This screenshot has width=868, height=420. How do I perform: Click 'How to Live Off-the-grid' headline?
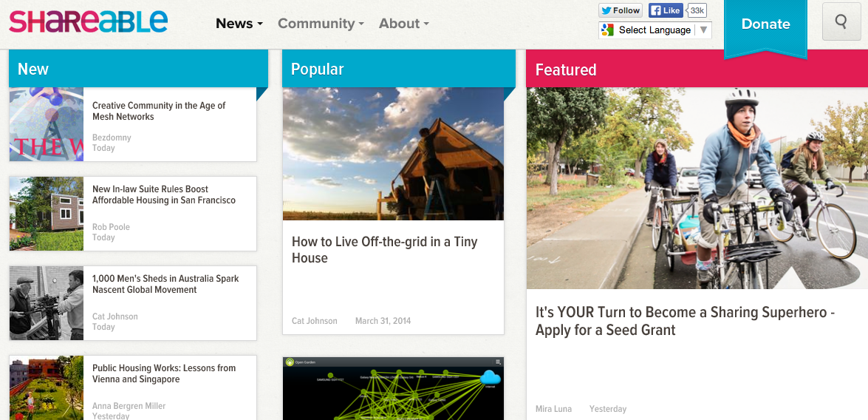(384, 250)
